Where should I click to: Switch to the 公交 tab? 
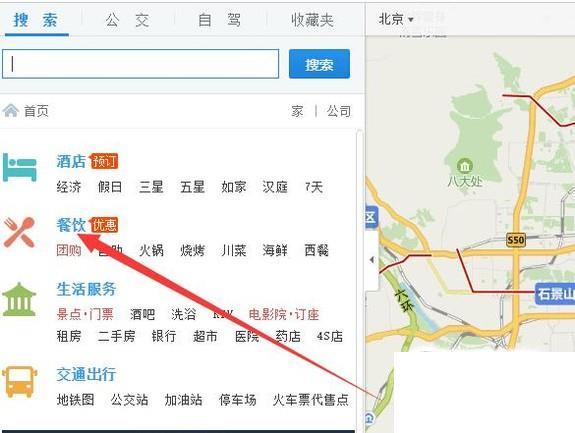[127, 20]
